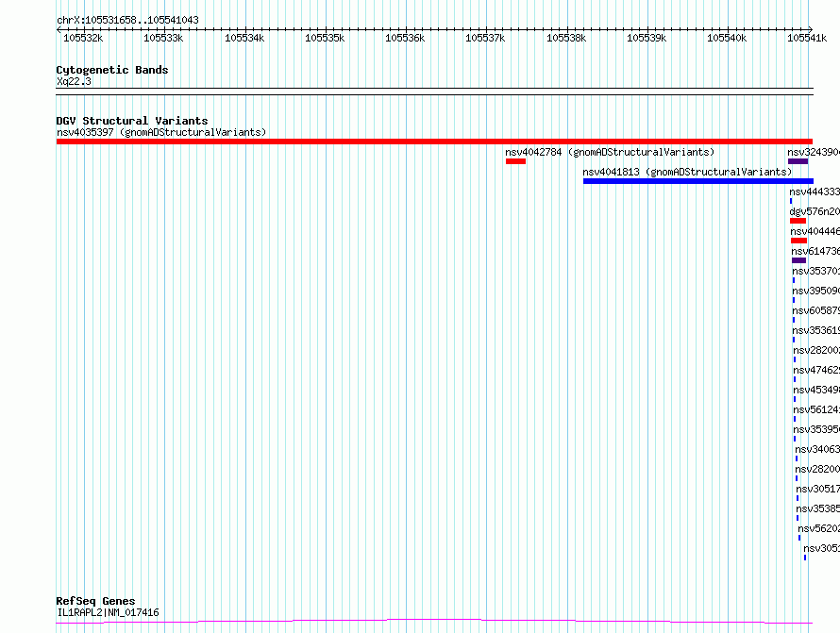840x633 pixels.
Task: Click the dgv576n20 variant label
Action: 815,211
